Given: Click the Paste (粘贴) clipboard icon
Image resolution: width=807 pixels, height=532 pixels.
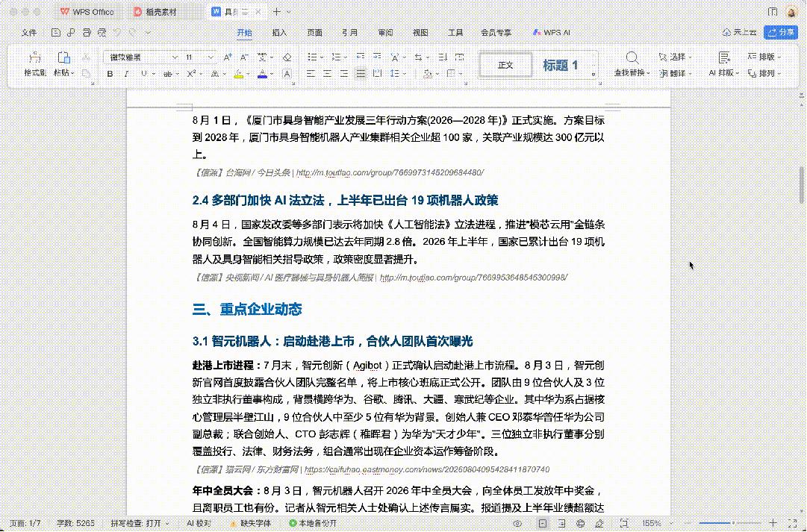Looking at the screenshot, I should (63, 57).
